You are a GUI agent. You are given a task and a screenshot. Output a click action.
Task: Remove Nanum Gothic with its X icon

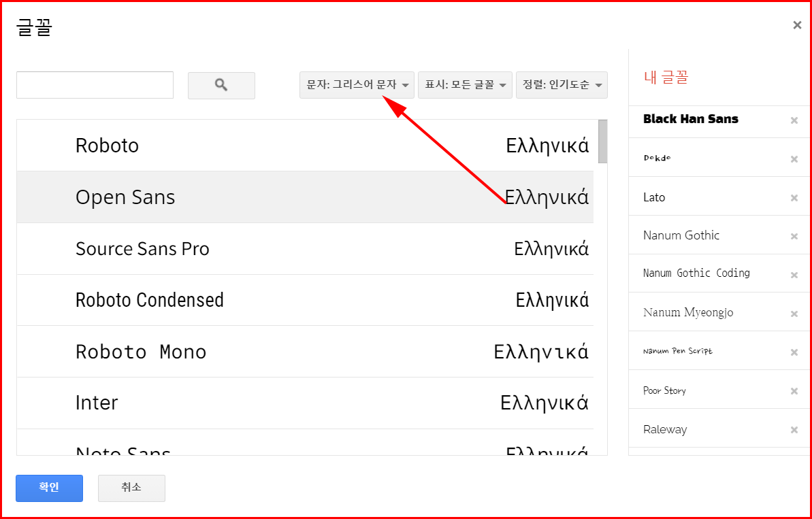[794, 237]
